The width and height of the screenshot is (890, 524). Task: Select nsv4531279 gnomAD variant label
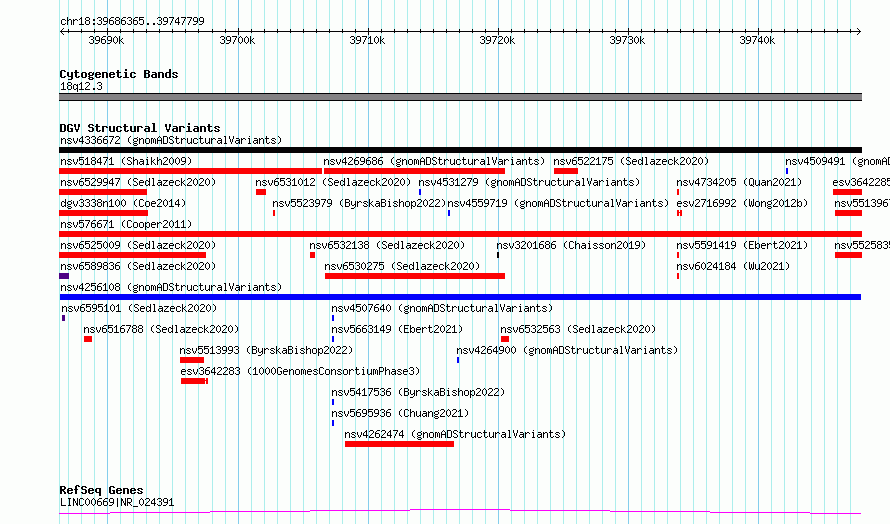point(529,182)
